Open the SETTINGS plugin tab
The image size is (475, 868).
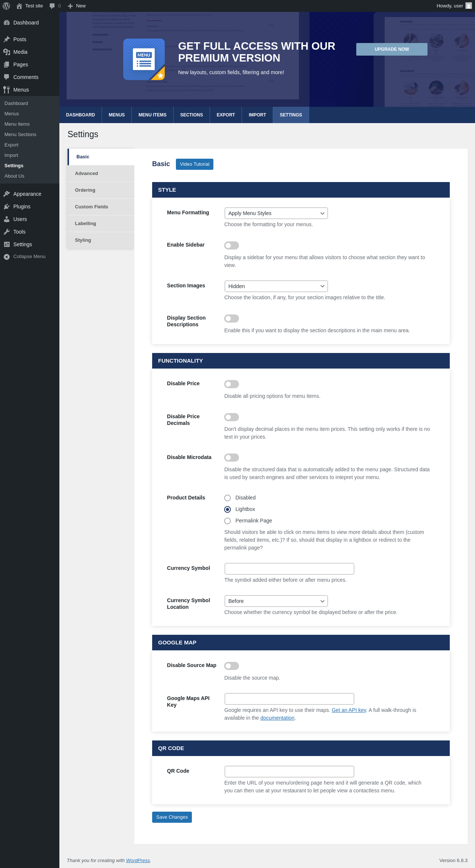pyautogui.click(x=291, y=115)
